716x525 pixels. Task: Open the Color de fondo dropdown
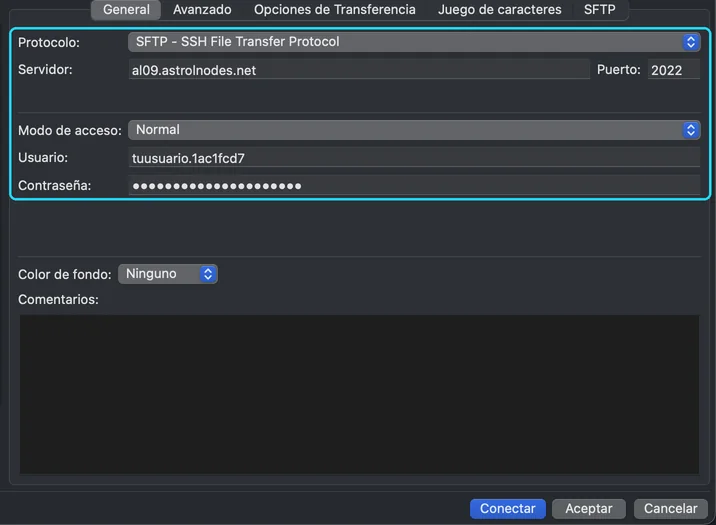point(168,274)
